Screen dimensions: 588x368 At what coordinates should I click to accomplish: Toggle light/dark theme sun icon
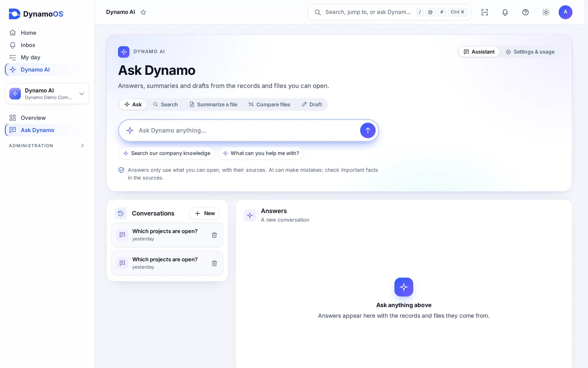click(546, 12)
